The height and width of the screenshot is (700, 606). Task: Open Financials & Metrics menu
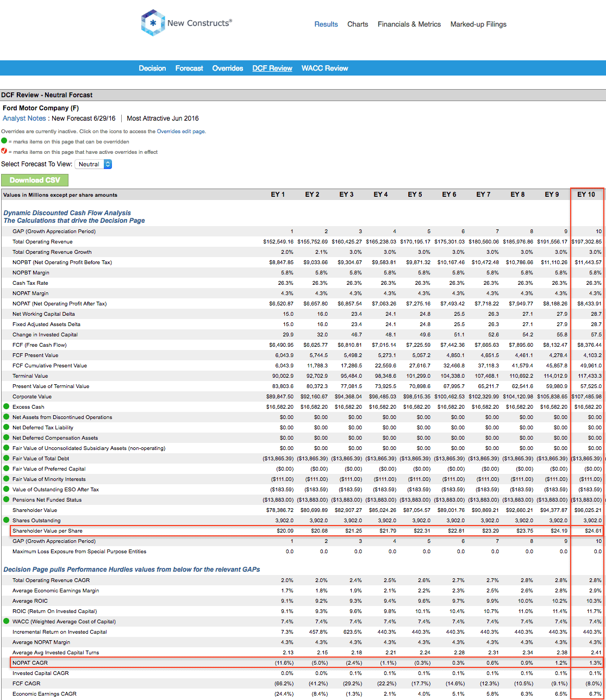[x=409, y=24]
